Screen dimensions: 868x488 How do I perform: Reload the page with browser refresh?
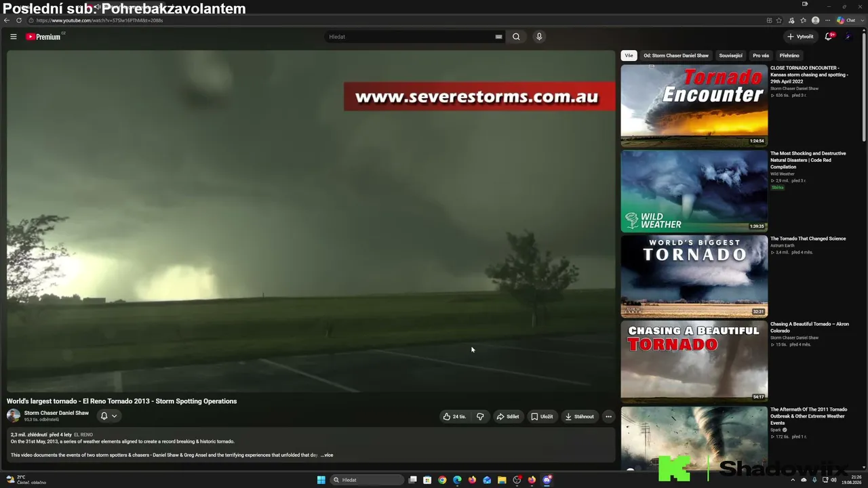click(19, 20)
